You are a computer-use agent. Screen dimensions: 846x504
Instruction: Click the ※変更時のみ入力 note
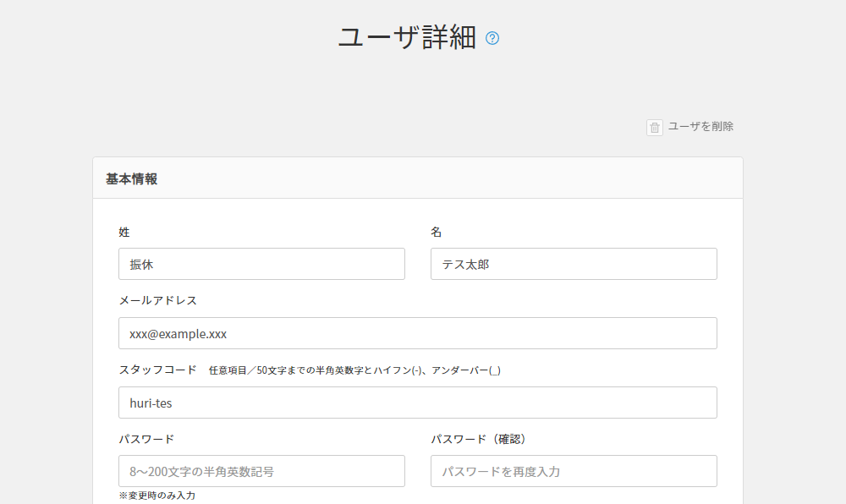(157, 496)
